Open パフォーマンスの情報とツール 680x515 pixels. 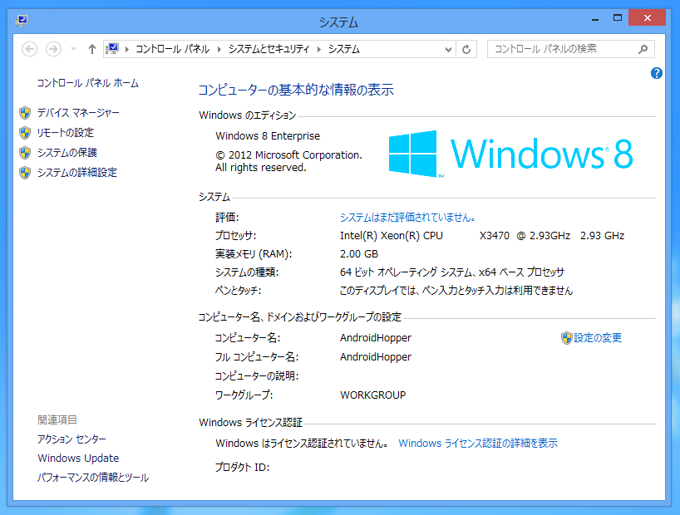(93, 477)
